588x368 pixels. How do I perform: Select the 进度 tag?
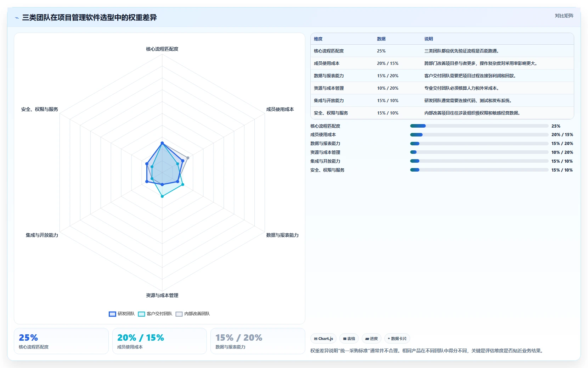click(x=372, y=339)
